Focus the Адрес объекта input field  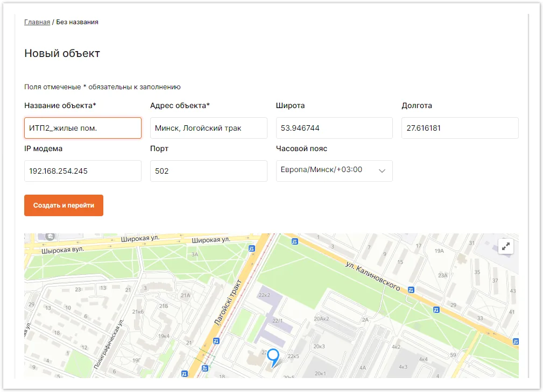click(208, 128)
